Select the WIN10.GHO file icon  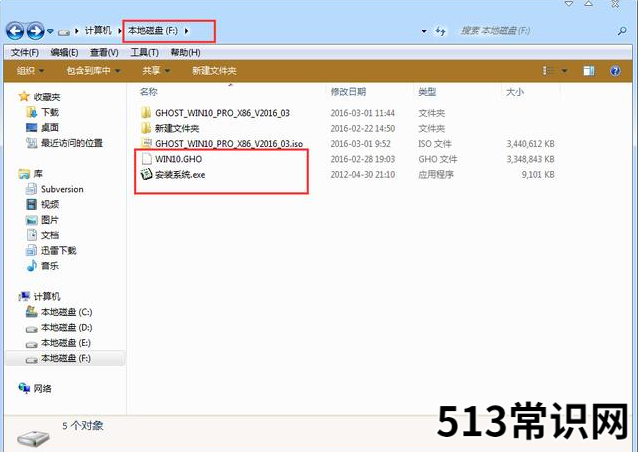(146, 159)
